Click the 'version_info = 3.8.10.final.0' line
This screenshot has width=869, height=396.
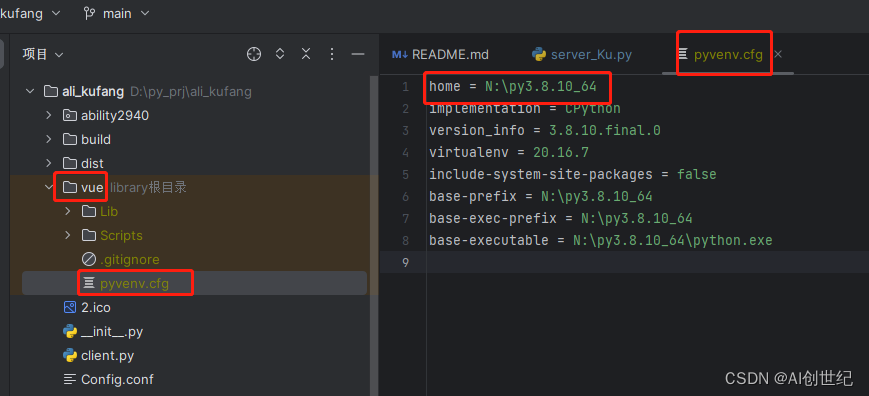[545, 131]
